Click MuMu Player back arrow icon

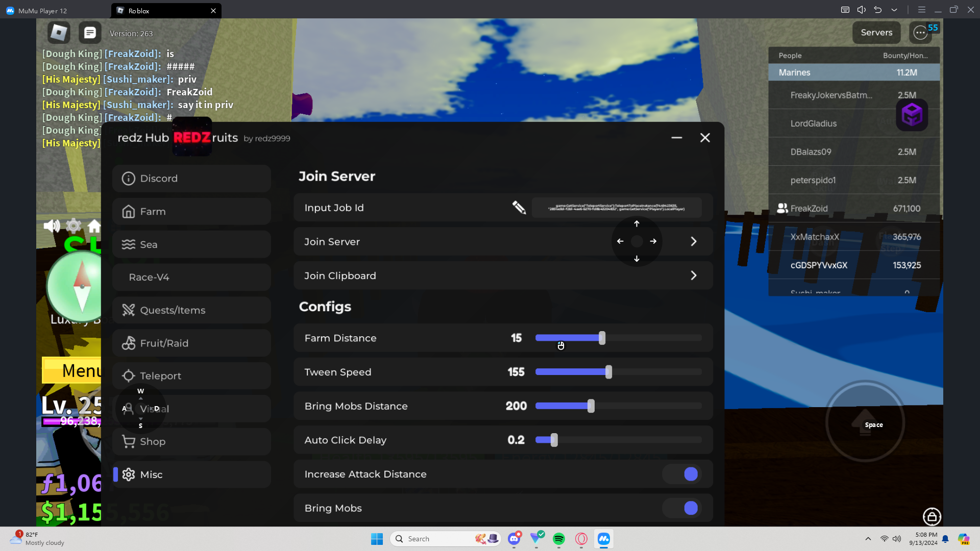(878, 10)
